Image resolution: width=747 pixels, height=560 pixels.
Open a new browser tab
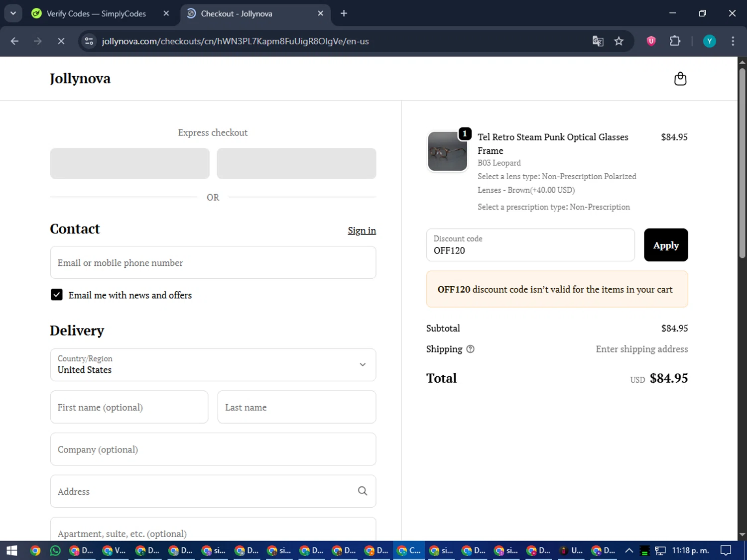point(344,13)
